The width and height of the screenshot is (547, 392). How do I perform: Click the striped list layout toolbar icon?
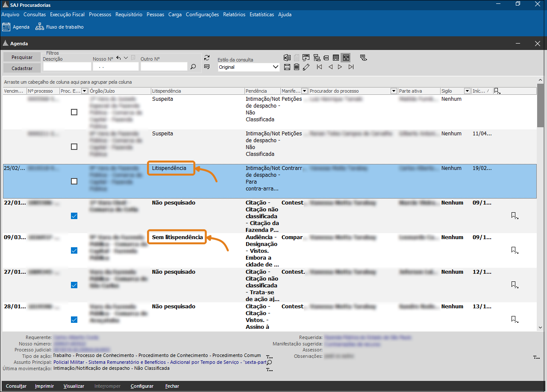(336, 58)
